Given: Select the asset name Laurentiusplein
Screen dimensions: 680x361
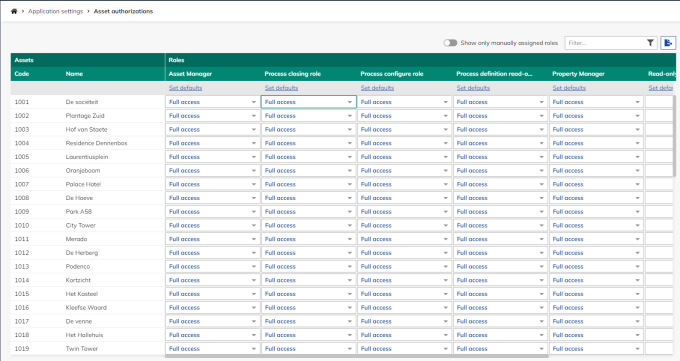Looking at the screenshot, I should click(x=87, y=157).
